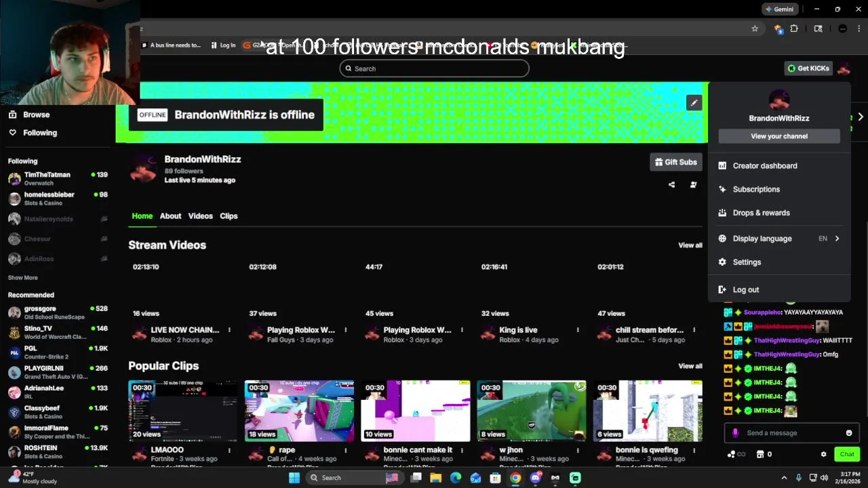Click the Following heart icon
Image resolution: width=868 pixels, height=488 pixels.
pyautogui.click(x=12, y=133)
